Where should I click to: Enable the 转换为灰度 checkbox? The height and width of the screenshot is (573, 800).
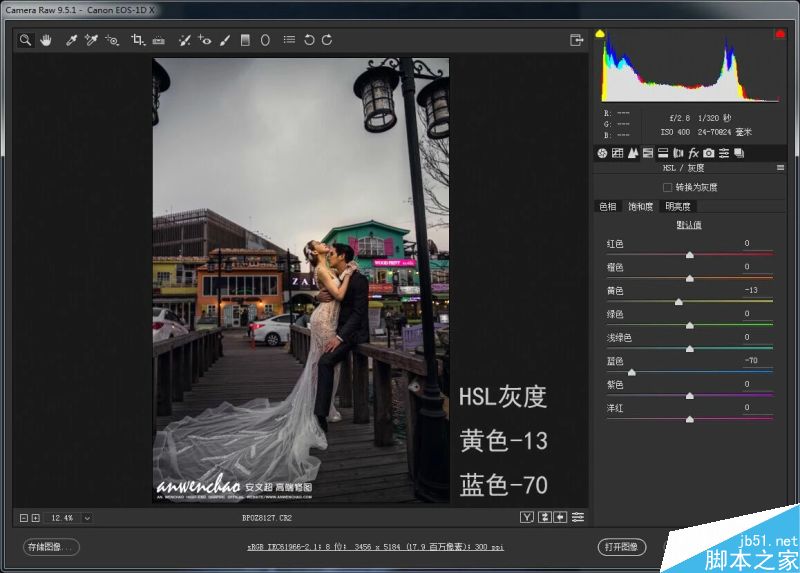(667, 187)
